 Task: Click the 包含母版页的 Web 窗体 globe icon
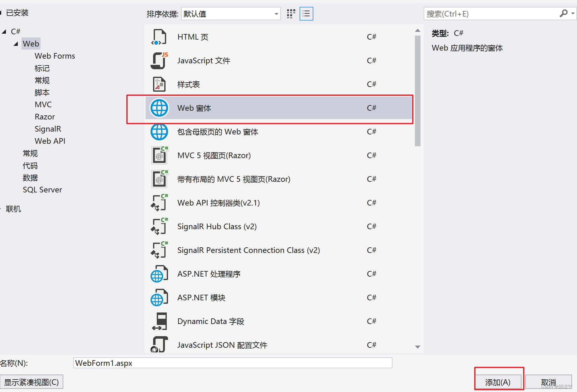(159, 132)
